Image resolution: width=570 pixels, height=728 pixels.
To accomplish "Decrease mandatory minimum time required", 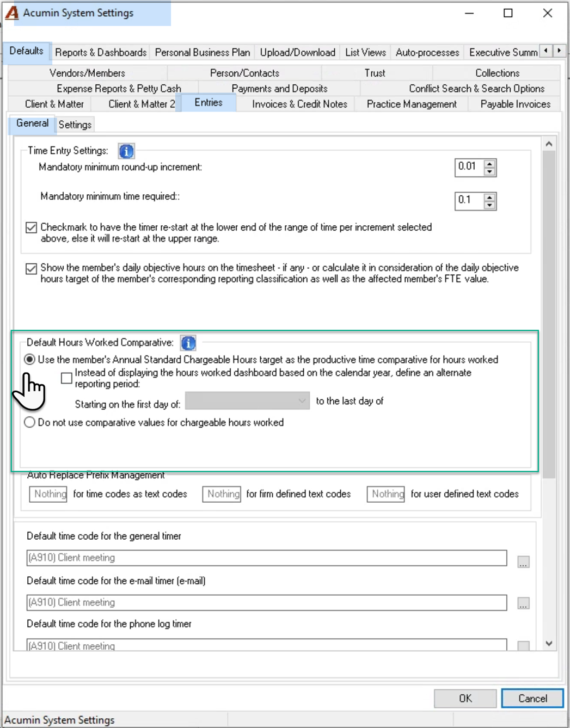I will 489,205.
